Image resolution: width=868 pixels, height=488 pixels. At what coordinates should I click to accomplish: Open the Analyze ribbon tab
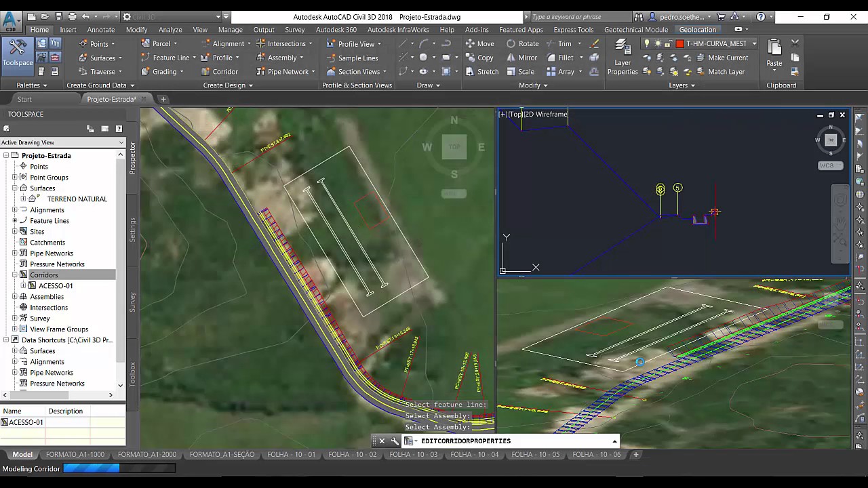[x=170, y=30]
